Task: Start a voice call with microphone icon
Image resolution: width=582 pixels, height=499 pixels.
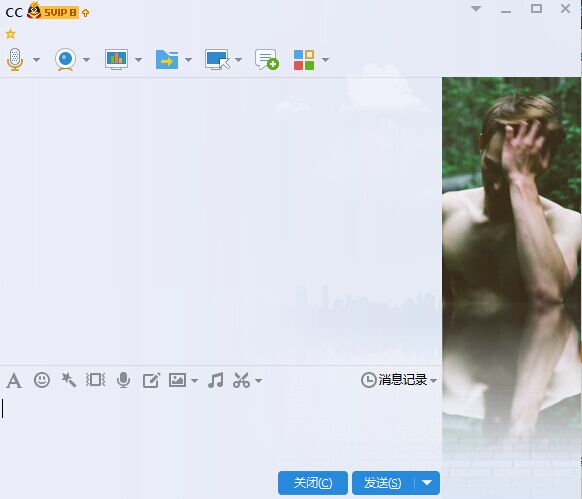Action: pos(15,59)
